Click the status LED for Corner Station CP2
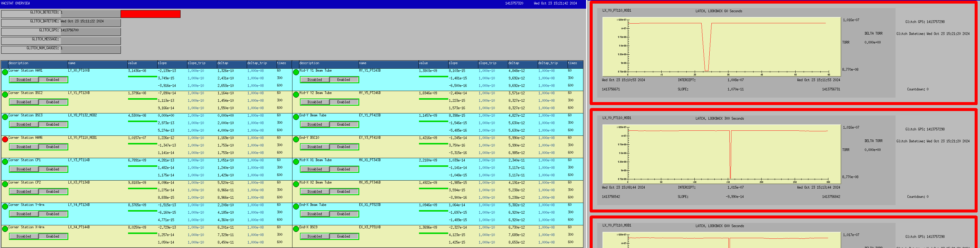The width and height of the screenshot is (980, 248). tap(5, 184)
